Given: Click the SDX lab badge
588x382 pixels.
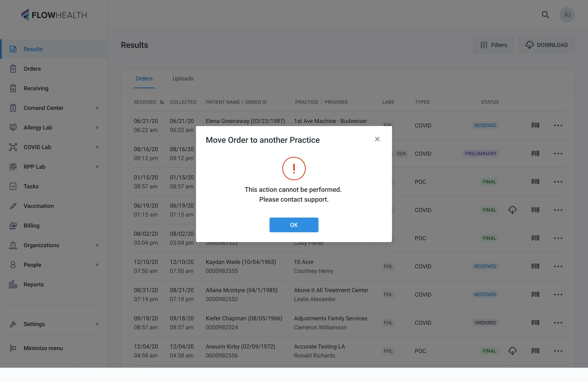Looking at the screenshot, I should [x=401, y=154].
